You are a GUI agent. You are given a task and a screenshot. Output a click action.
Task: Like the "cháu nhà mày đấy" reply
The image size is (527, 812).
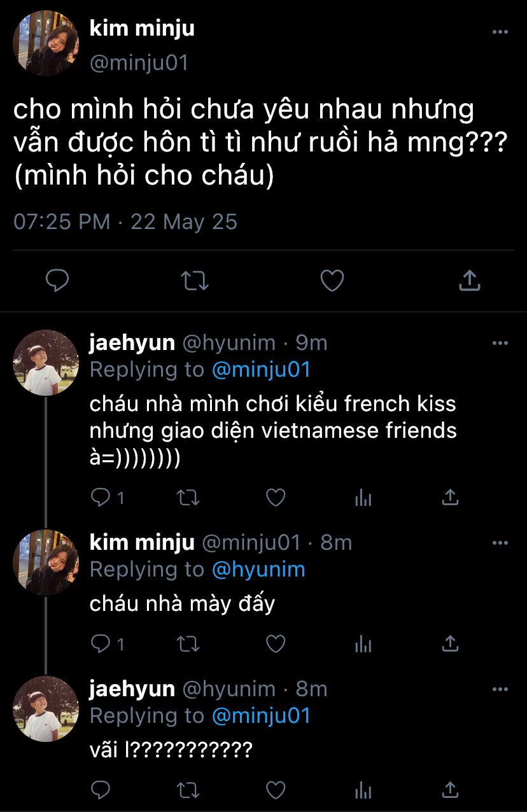click(x=275, y=644)
